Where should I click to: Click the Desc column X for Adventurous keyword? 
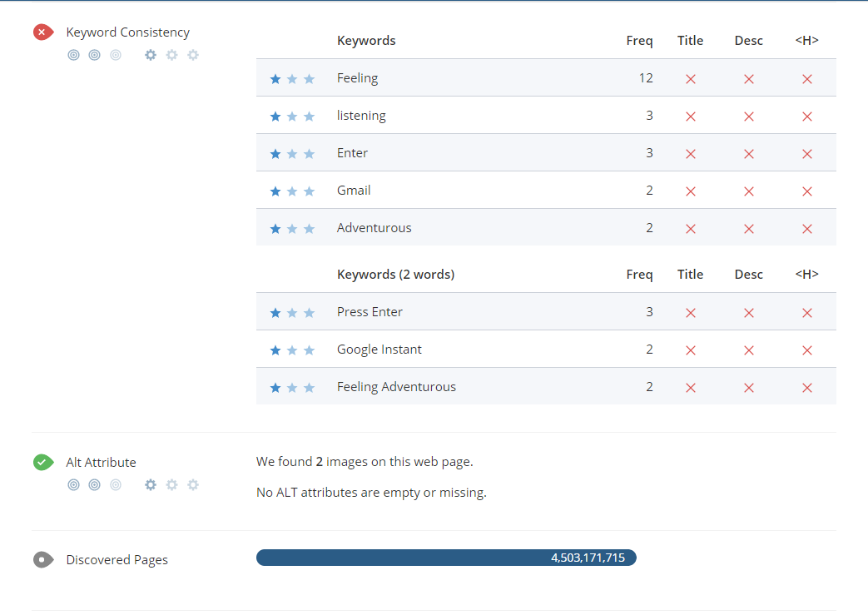click(748, 229)
